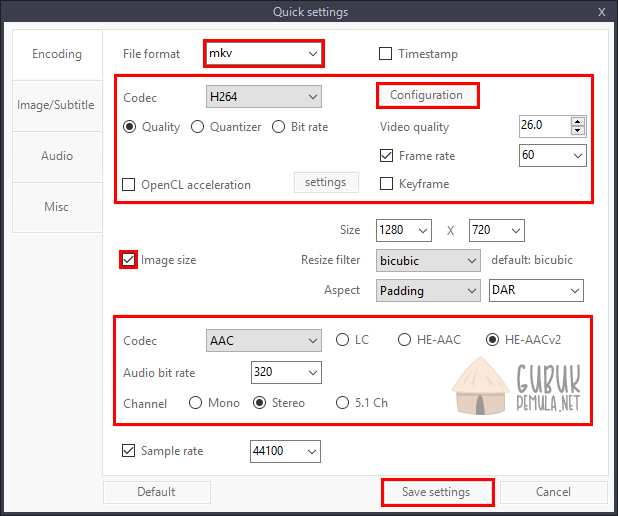This screenshot has width=618, height=516.
Task: Select the LC radio button
Action: pyautogui.click(x=343, y=340)
